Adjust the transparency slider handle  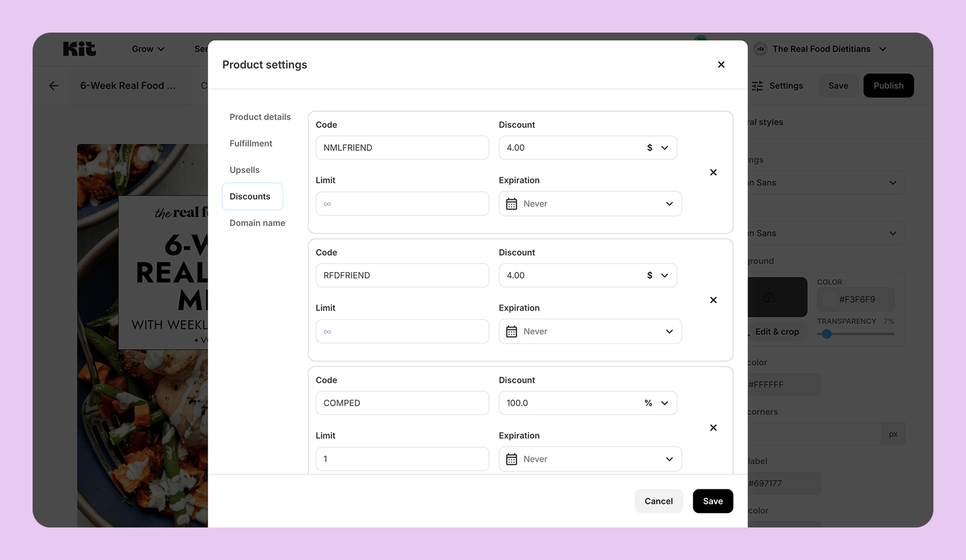(827, 334)
